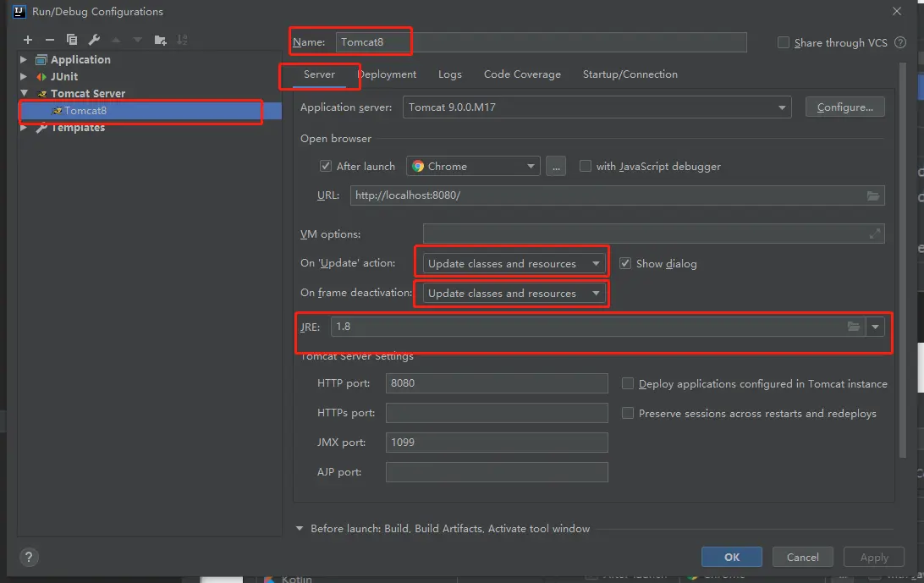Copy configuration using the duplicate icon
This screenshot has width=924, height=583.
click(x=72, y=40)
